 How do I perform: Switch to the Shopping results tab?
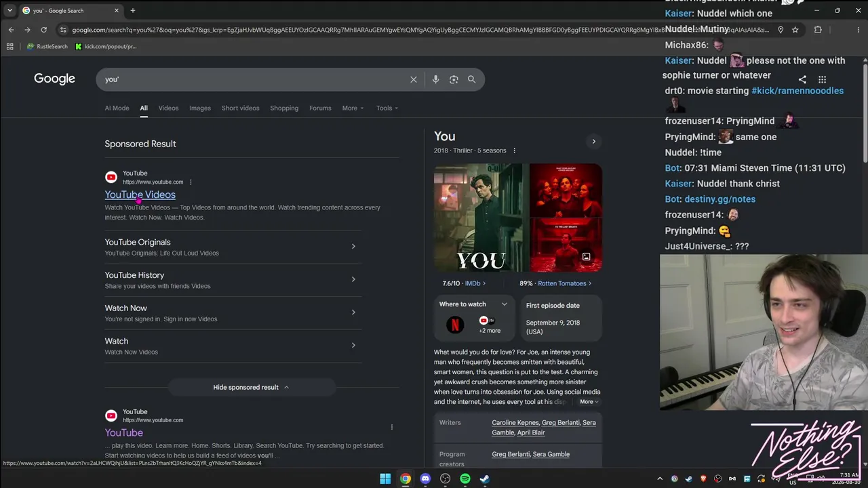[284, 108]
